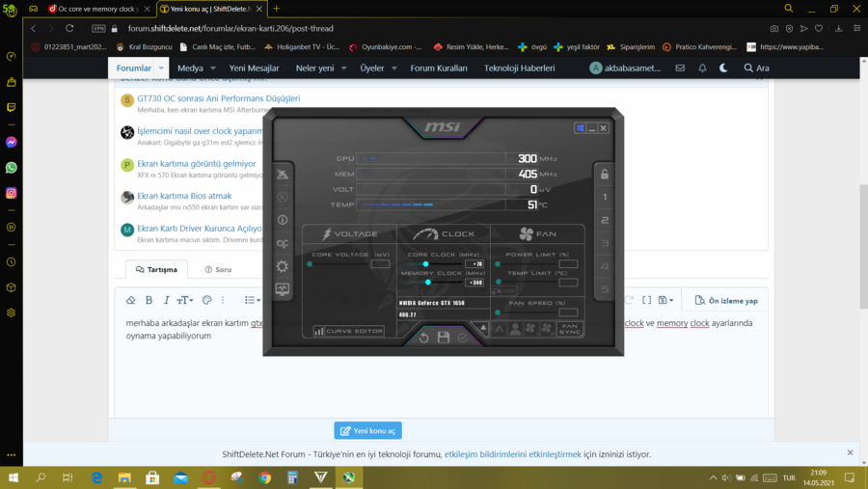Open WhatsApp in Opera sidebar
The width and height of the screenshot is (868, 489).
click(11, 168)
